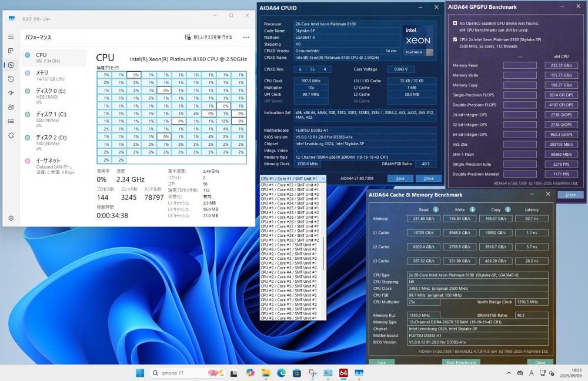The height and width of the screenshot is (381, 588).
Task: Launch Microsoft Edge from the taskbar
Action: click(x=281, y=373)
